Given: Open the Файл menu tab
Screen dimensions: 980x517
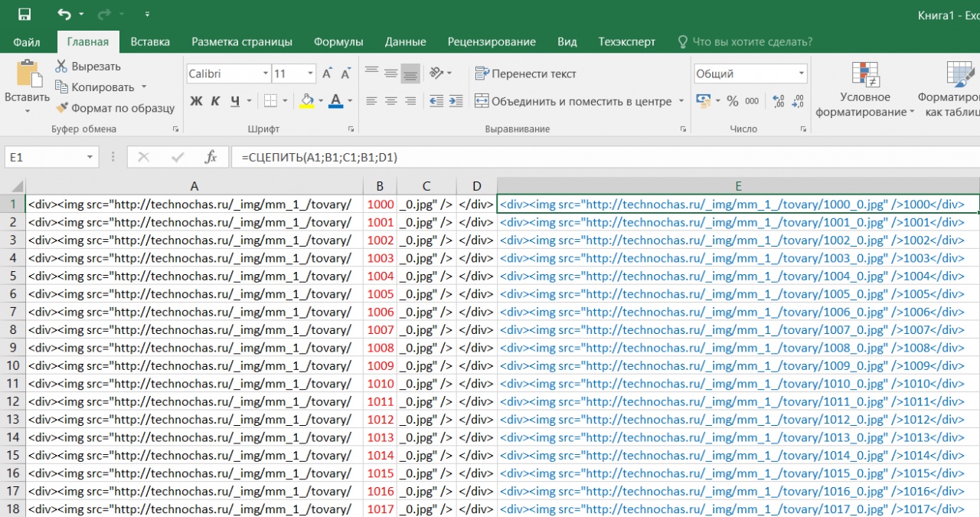Looking at the screenshot, I should 27,41.
